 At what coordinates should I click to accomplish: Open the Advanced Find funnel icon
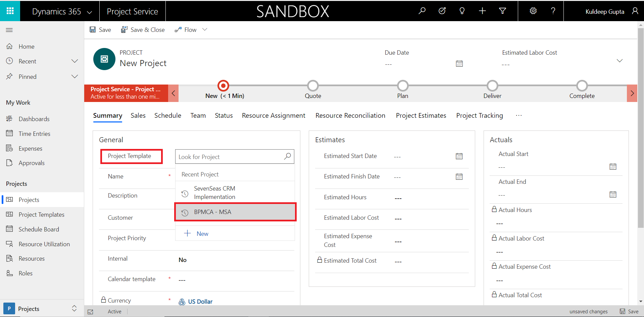[502, 11]
